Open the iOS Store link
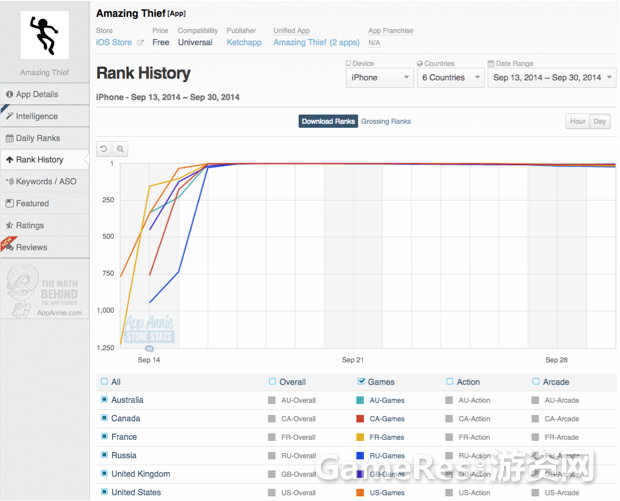This screenshot has height=501, width=620. (x=114, y=42)
